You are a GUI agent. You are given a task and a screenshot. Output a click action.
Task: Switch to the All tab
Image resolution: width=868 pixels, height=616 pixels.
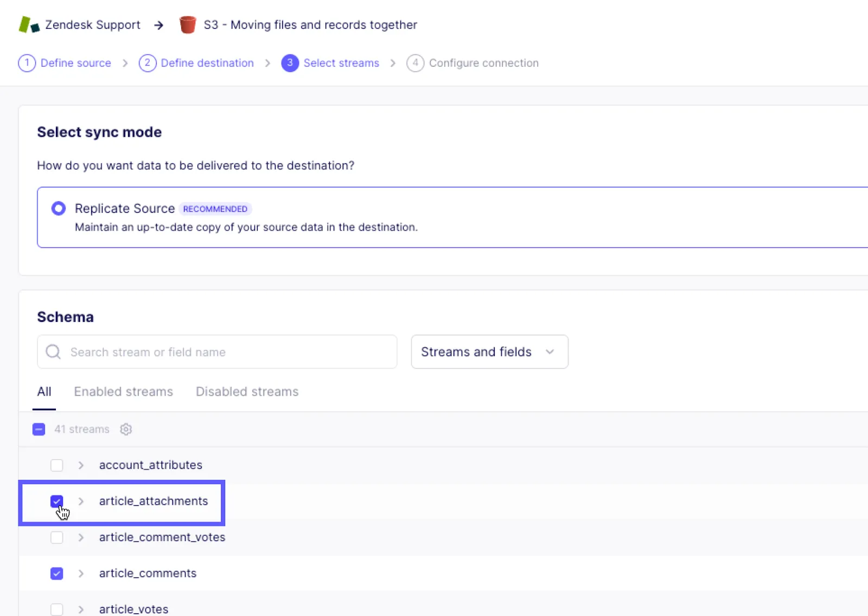[x=44, y=392]
